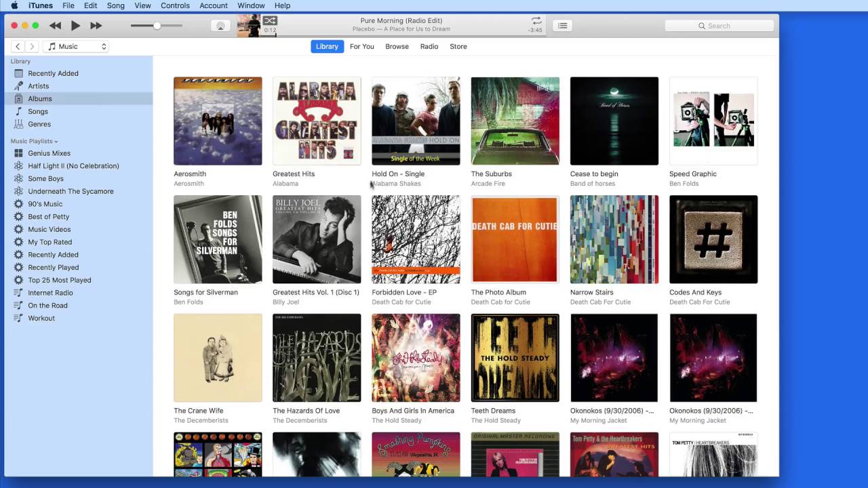This screenshot has height=488, width=868.
Task: Adjust the volume slider
Action: pos(157,26)
